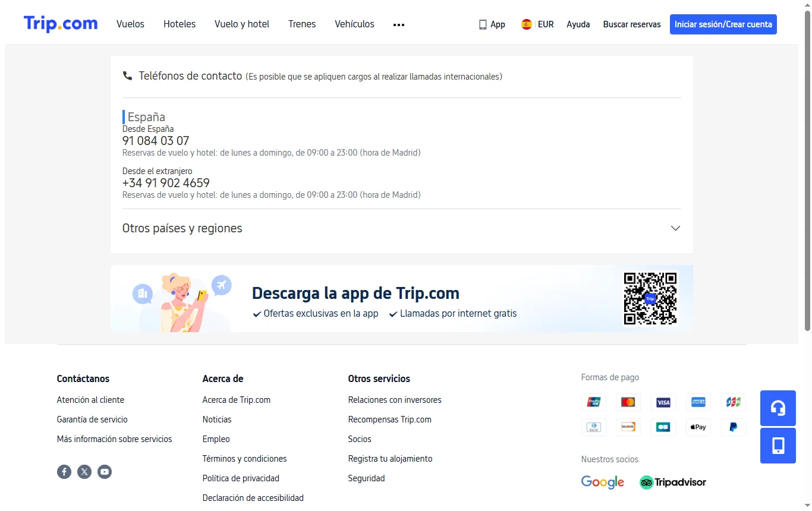Click the Google partner logo

tap(603, 482)
